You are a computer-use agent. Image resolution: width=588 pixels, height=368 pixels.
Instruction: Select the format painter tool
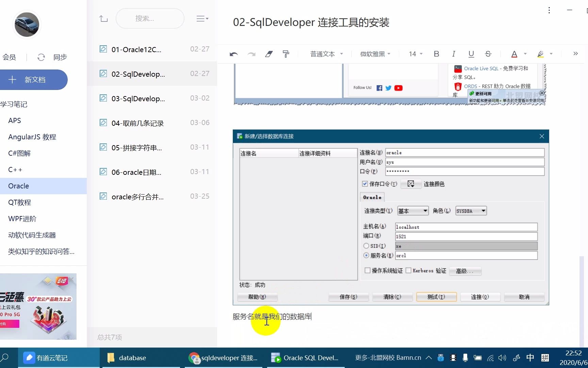click(286, 54)
